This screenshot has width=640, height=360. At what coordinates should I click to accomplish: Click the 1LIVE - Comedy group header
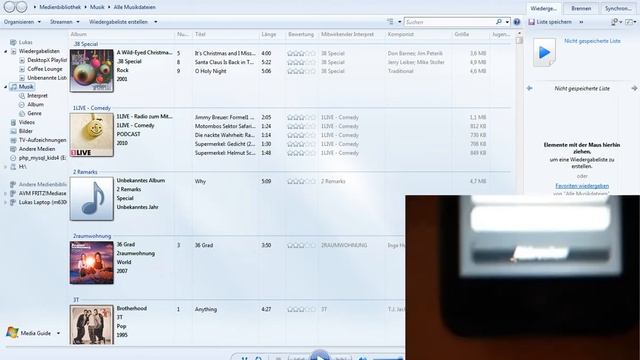[91, 108]
